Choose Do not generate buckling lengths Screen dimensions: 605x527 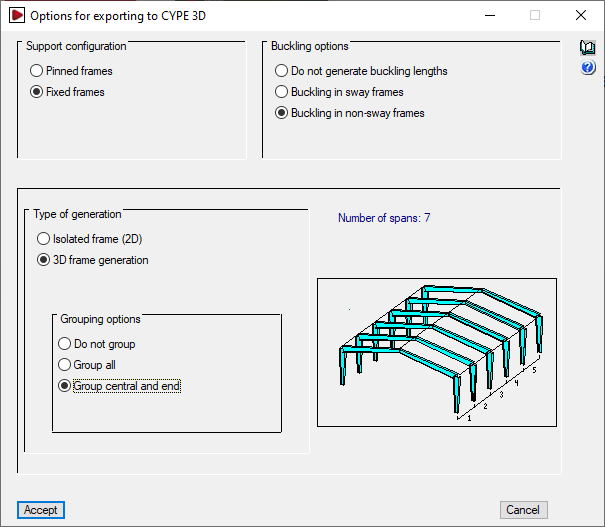361,71
